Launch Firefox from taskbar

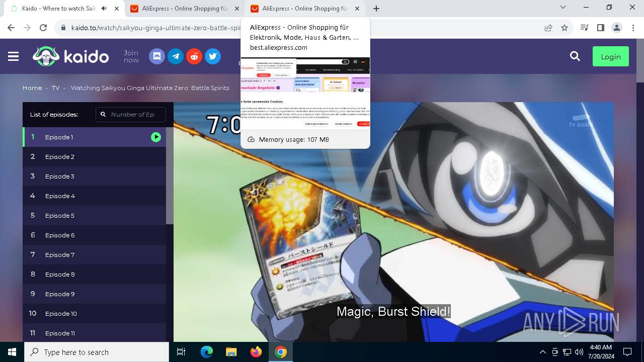coord(256,352)
